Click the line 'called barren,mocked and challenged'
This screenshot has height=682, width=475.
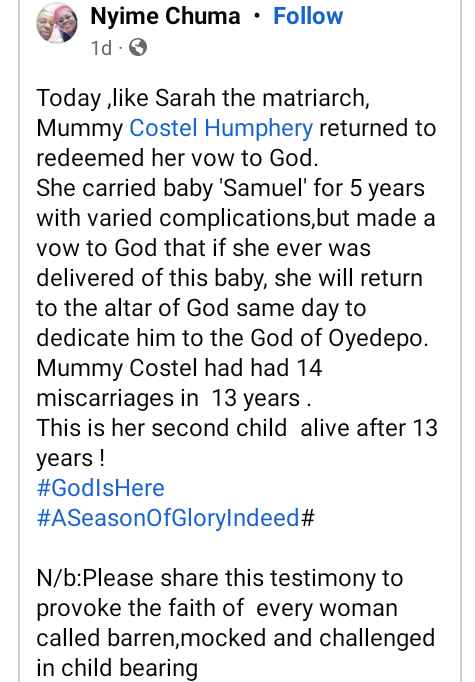point(235,638)
